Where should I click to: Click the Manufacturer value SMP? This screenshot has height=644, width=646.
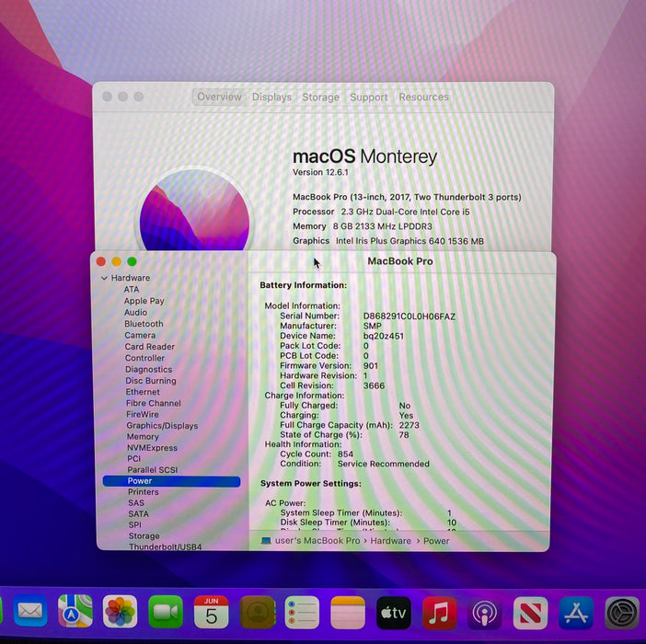(x=372, y=326)
